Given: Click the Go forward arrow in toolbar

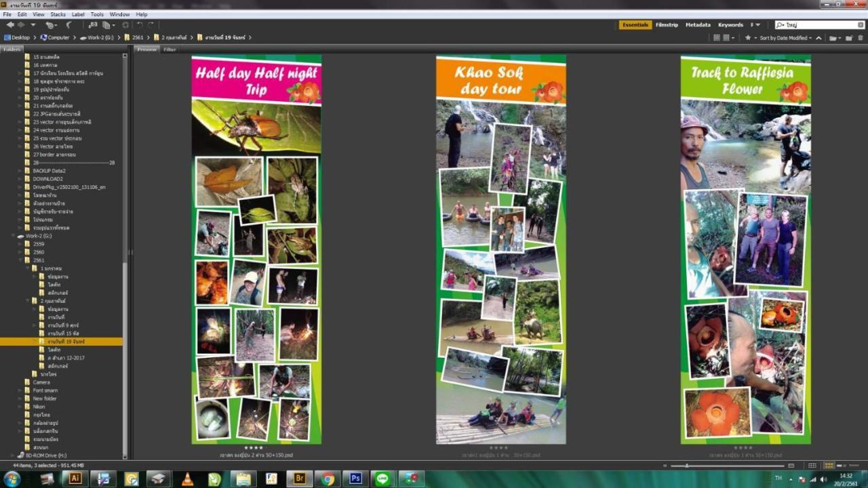Looking at the screenshot, I should click(x=21, y=25).
